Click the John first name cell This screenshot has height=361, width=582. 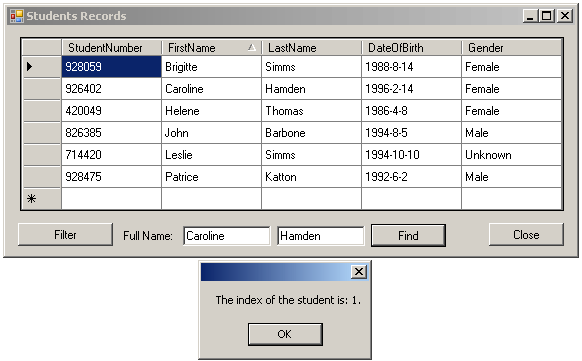click(212, 133)
